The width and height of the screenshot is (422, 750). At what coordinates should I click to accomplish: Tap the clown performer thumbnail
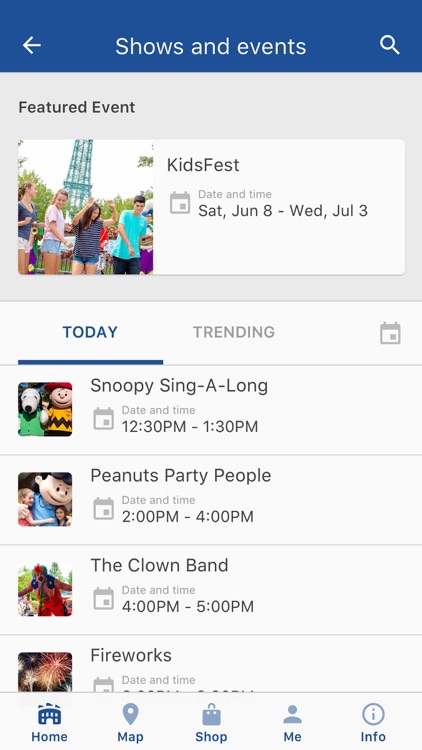(45, 589)
